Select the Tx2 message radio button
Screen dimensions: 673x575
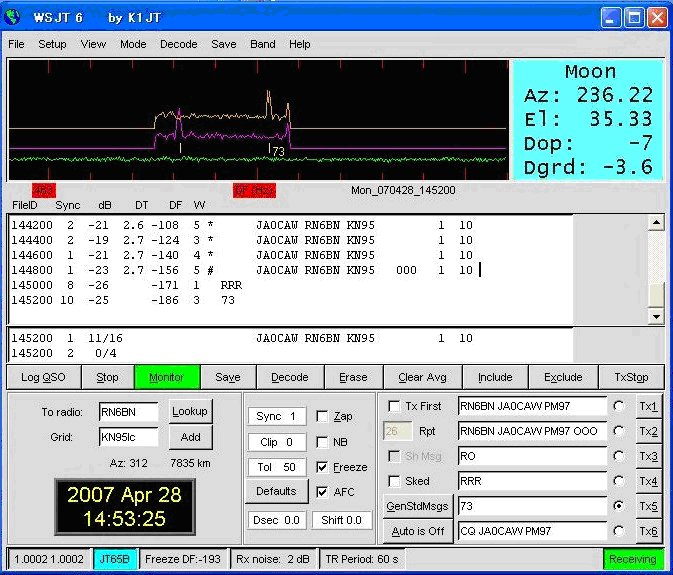[x=618, y=431]
